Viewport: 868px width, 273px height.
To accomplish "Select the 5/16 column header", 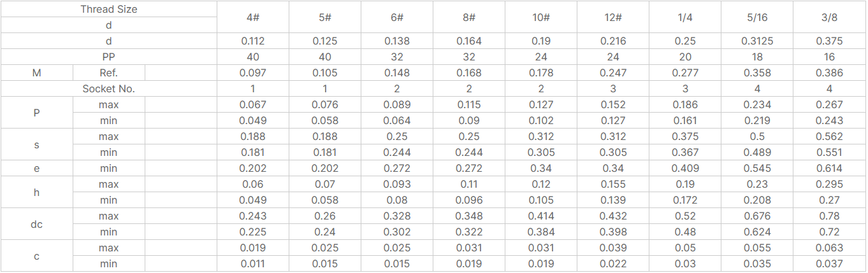I will pyautogui.click(x=757, y=17).
